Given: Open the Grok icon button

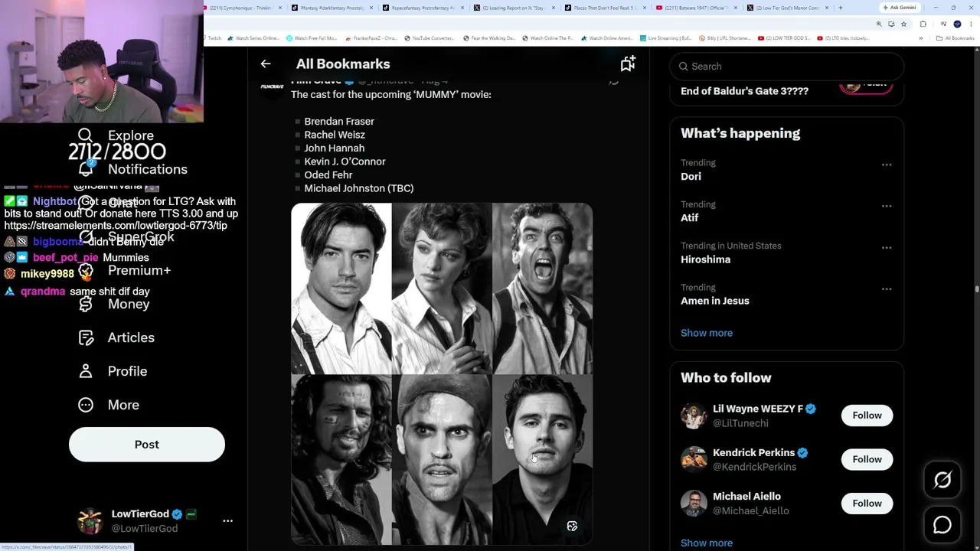Looking at the screenshot, I should coord(942,480).
